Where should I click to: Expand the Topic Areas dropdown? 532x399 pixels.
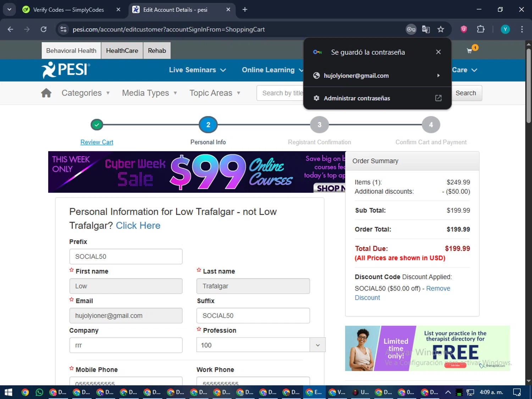click(215, 93)
